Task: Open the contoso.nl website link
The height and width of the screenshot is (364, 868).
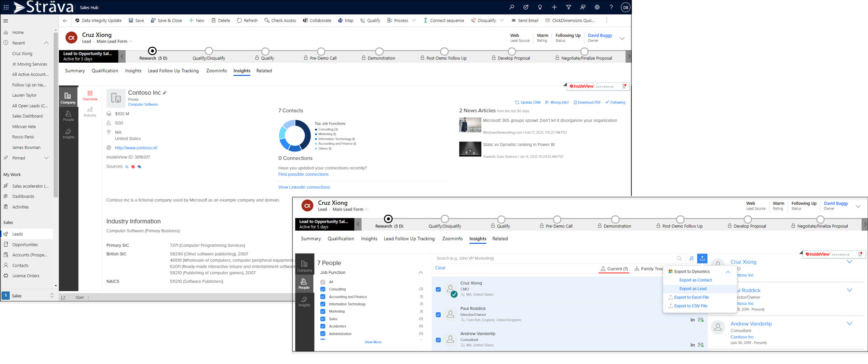Action: 136,148
